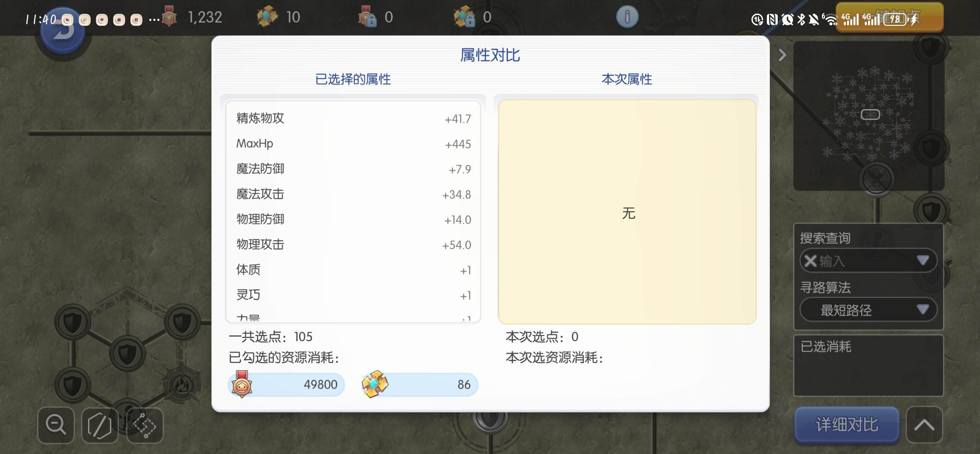
Task: Click the locked medal currency icon
Action: pyautogui.click(x=367, y=17)
